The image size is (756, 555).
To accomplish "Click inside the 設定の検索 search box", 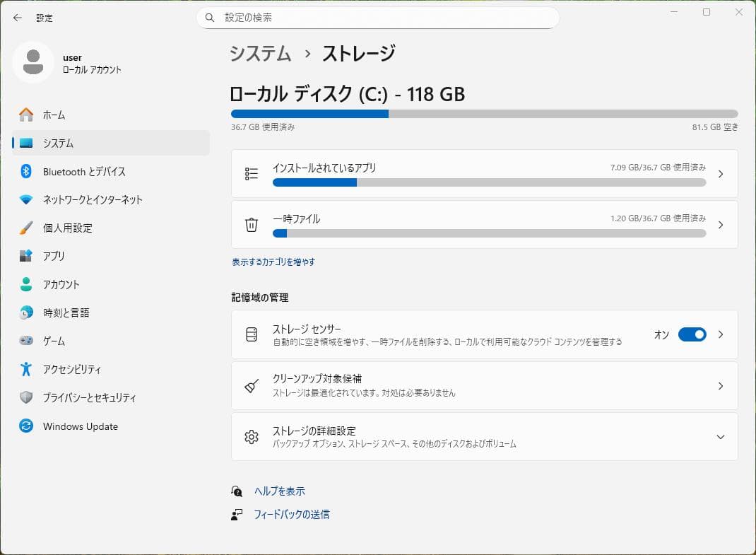I will [x=378, y=18].
